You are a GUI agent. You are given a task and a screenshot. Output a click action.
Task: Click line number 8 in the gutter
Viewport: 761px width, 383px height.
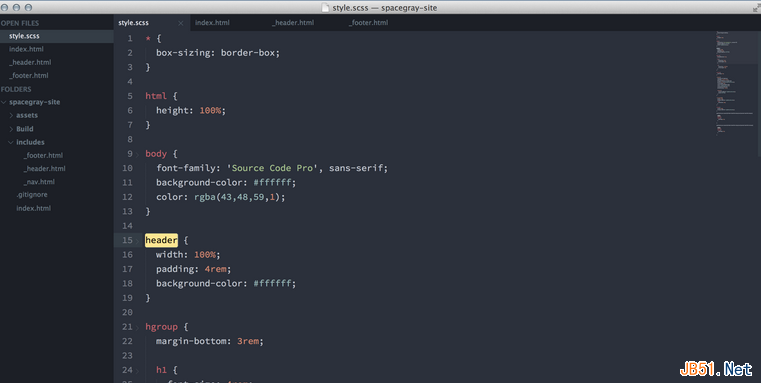pos(130,139)
